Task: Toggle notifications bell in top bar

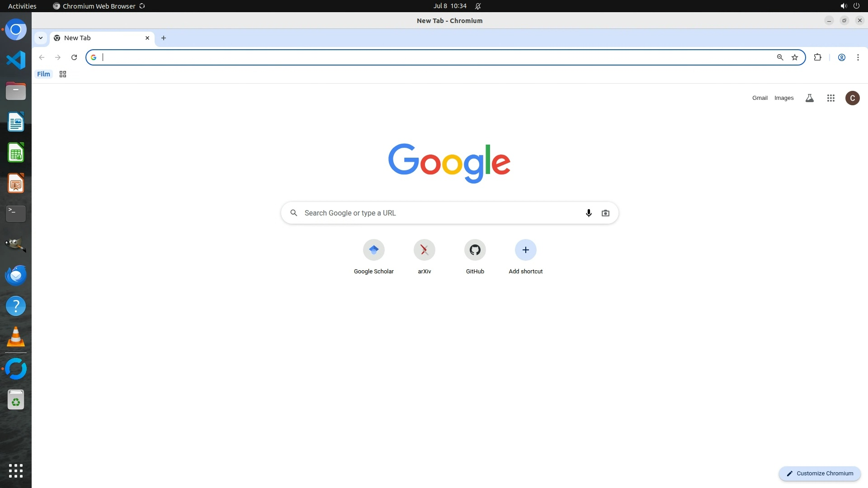Action: click(478, 6)
